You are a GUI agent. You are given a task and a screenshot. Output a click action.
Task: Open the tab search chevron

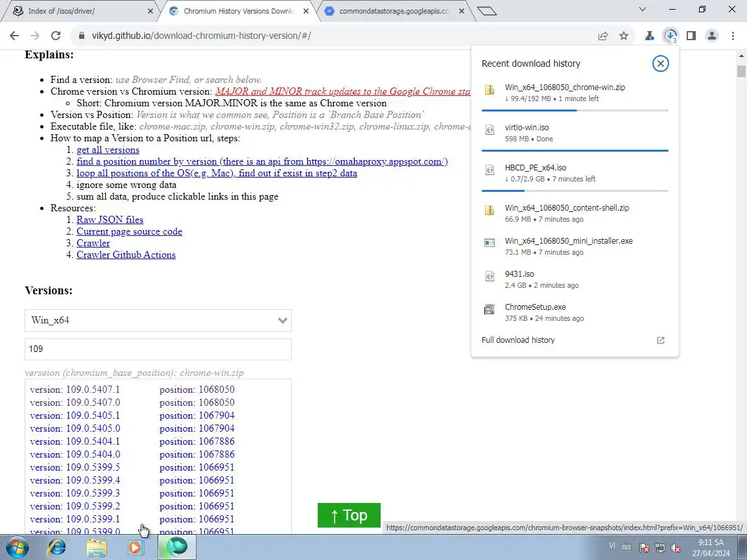tap(642, 9)
